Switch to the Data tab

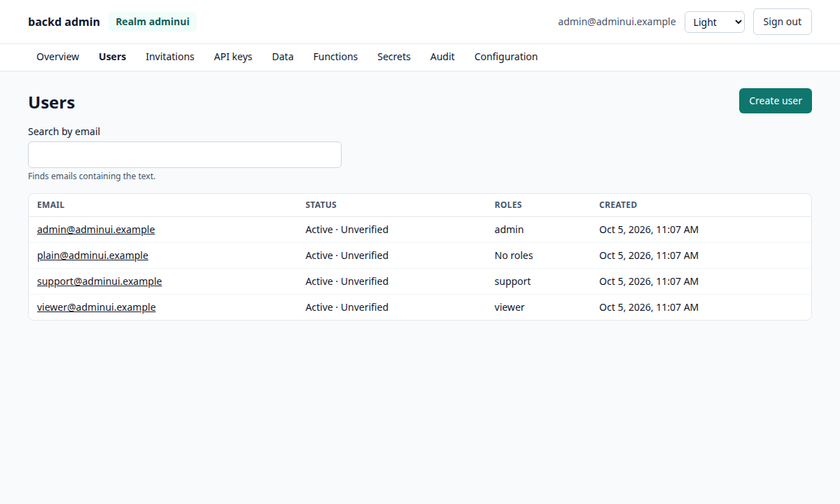coord(283,57)
